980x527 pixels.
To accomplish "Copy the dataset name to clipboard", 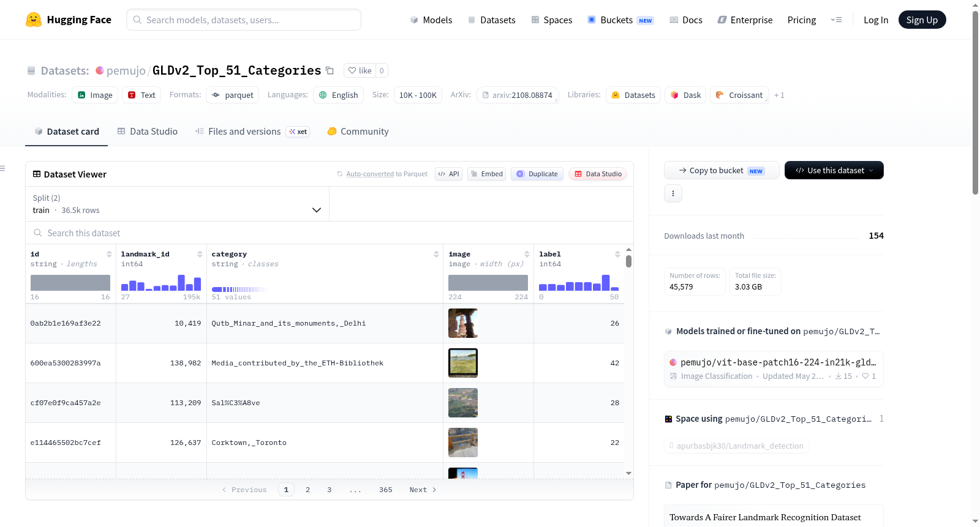I will point(330,70).
